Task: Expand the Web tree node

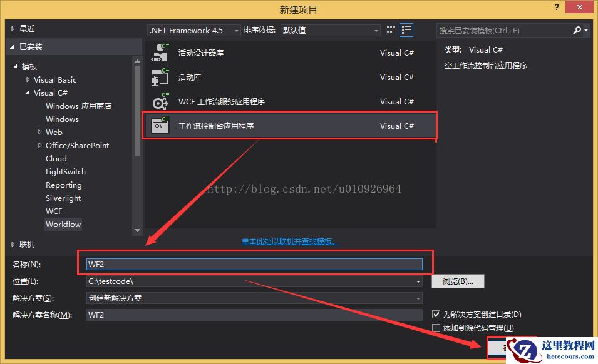Action: (40, 132)
